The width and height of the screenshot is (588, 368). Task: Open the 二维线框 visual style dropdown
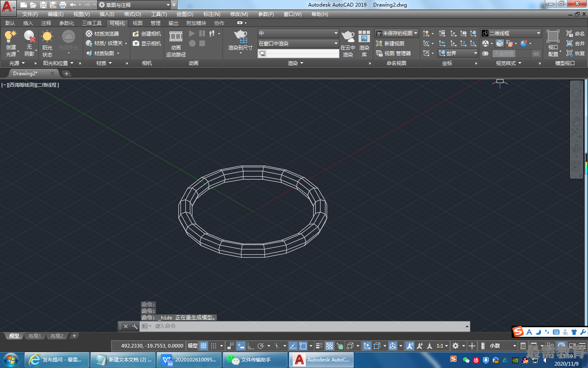pyautogui.click(x=511, y=34)
